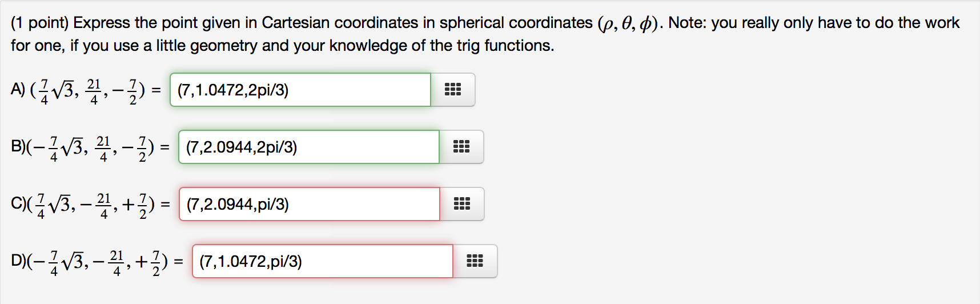Click the equals sign after expression D
This screenshot has width=980, height=304.
[179, 262]
